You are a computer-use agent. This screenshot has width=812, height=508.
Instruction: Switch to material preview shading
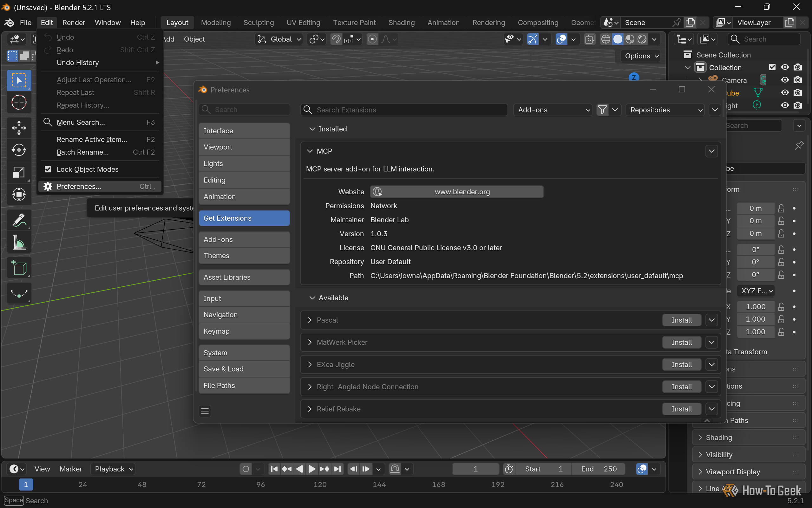click(630, 39)
